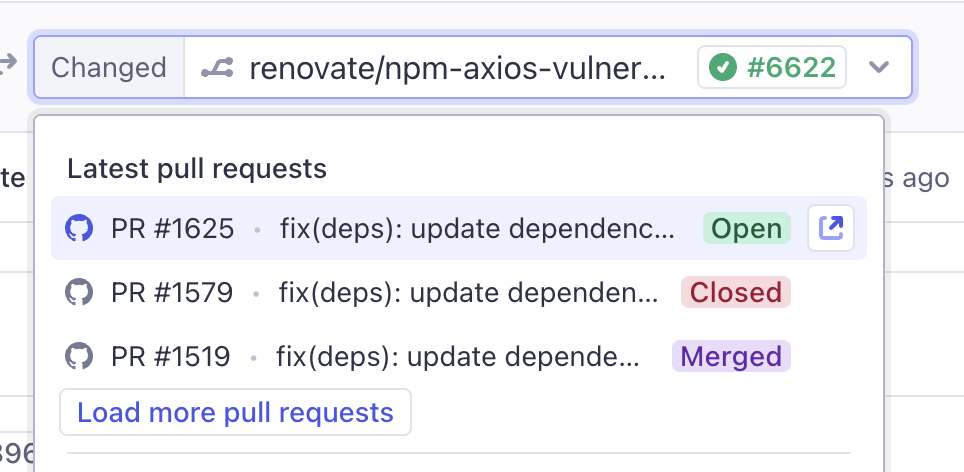The height and width of the screenshot is (472, 964).
Task: Click the GitHub icon beside PR #1519
Action: tap(78, 356)
